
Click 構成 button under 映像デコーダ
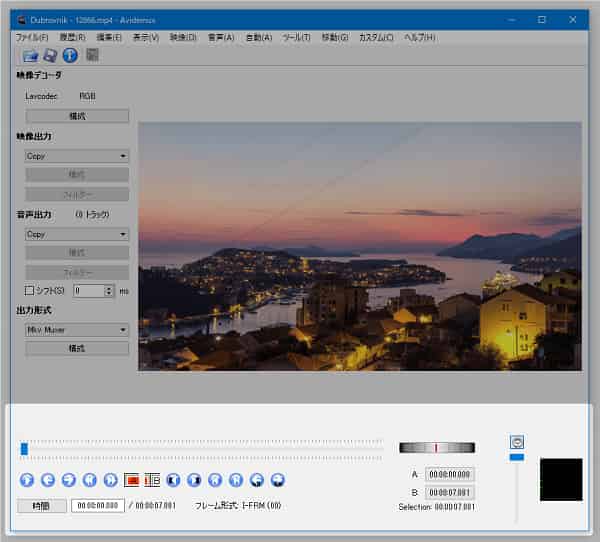point(77,116)
